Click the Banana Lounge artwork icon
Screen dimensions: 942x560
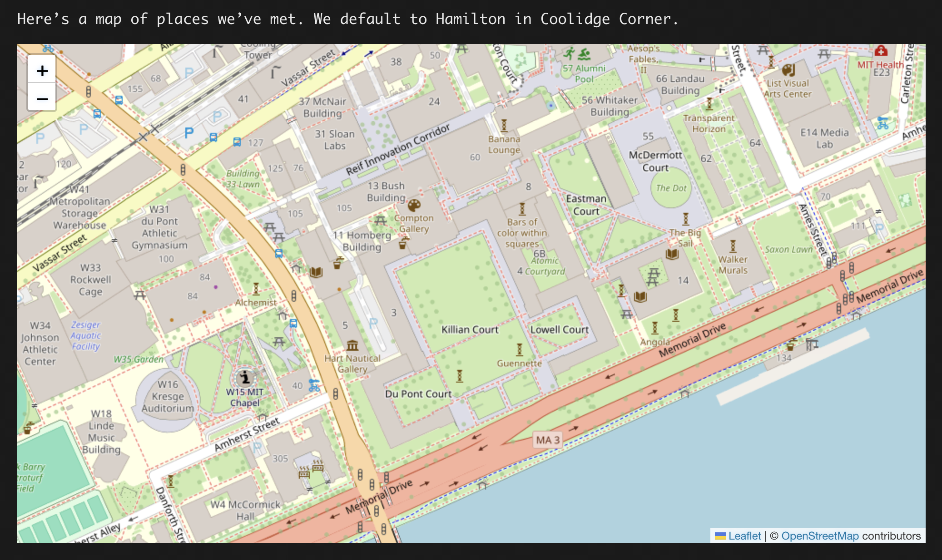[504, 125]
